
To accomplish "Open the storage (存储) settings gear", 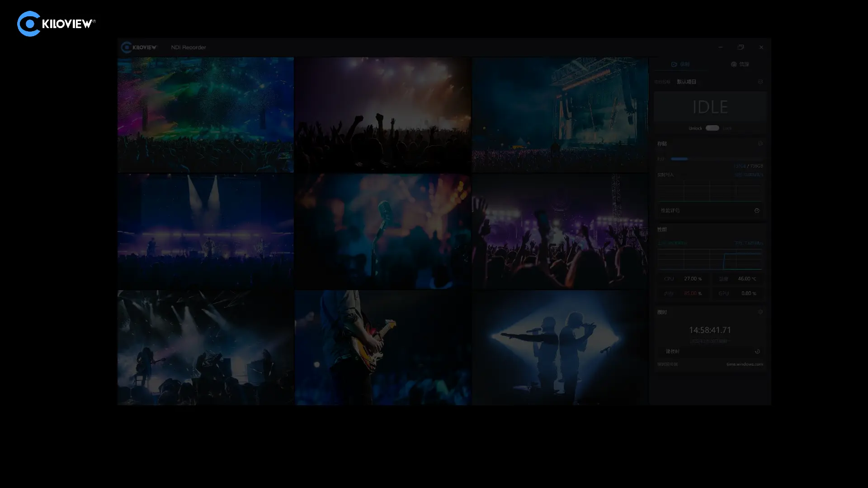I will [x=760, y=144].
